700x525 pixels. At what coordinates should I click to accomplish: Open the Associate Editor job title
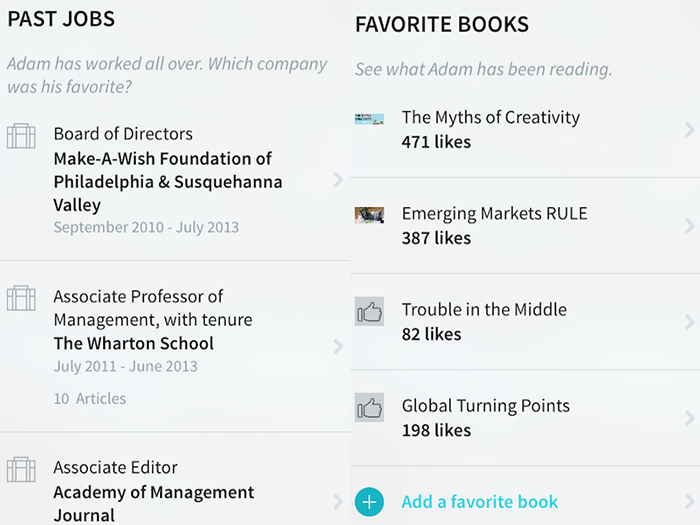115,468
